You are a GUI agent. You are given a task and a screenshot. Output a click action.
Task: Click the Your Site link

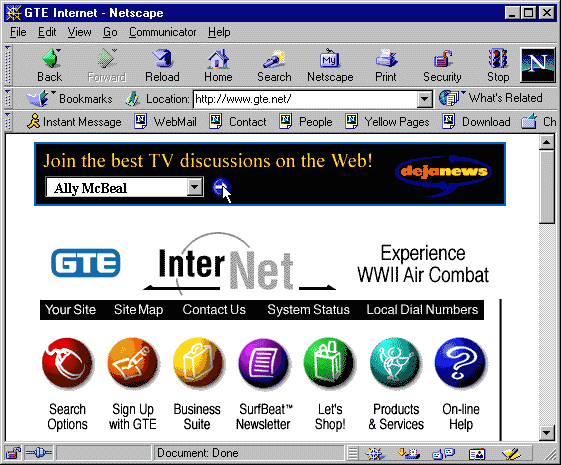point(70,309)
